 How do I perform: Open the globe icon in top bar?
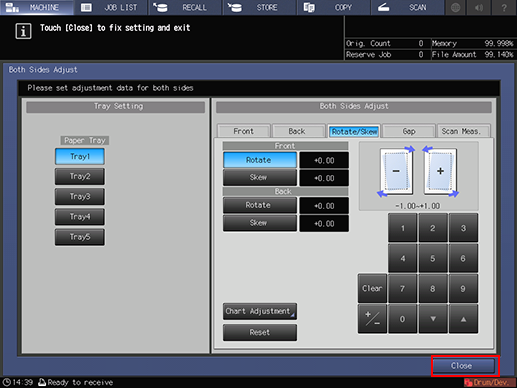(x=455, y=7)
